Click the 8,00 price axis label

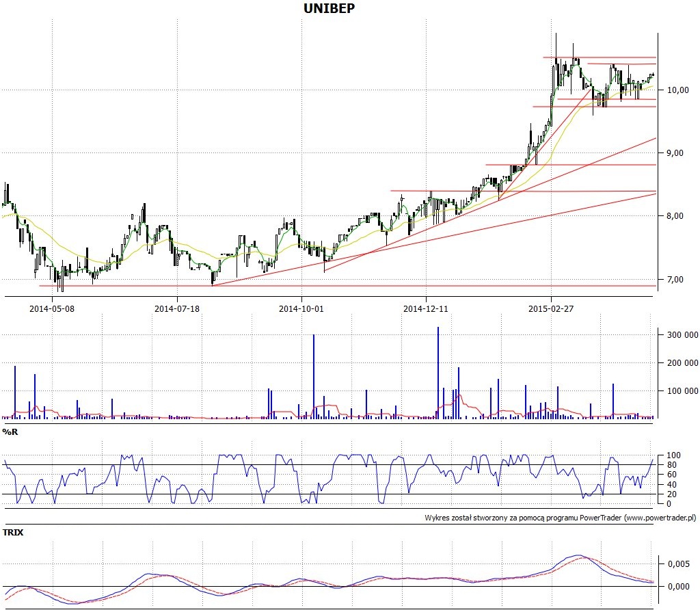coord(675,216)
